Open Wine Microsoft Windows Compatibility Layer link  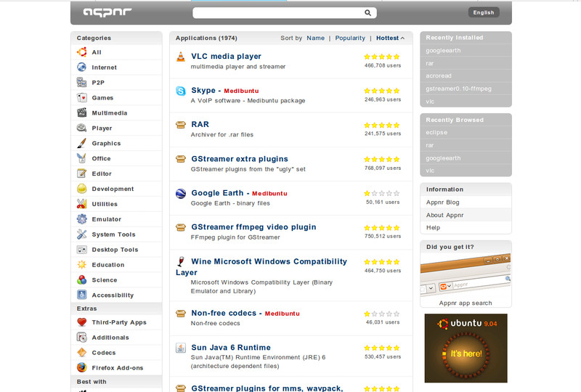tap(261, 266)
